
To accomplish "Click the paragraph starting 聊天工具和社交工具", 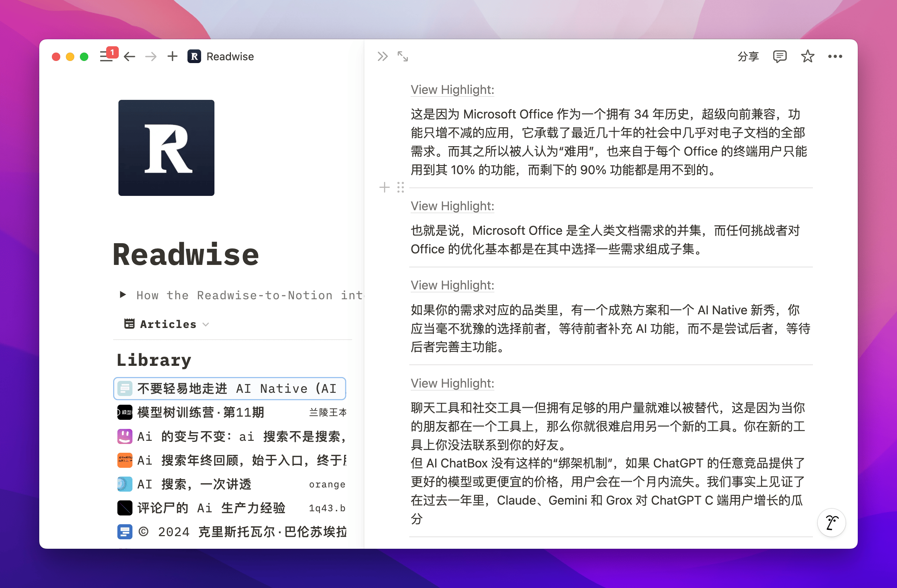I will pyautogui.click(x=608, y=426).
